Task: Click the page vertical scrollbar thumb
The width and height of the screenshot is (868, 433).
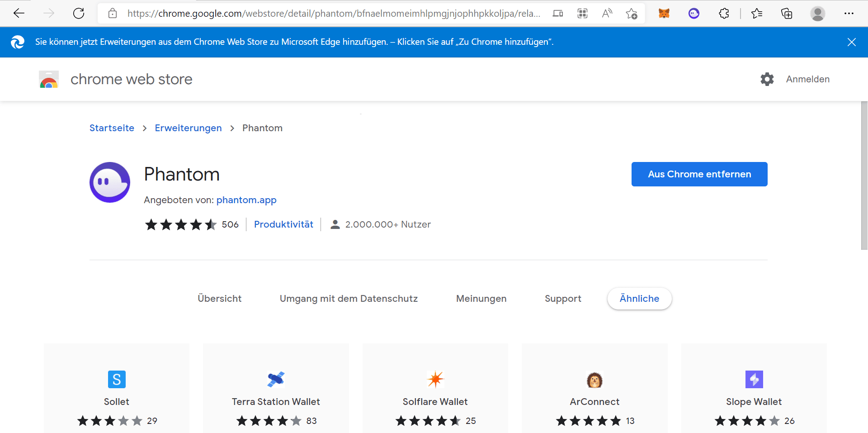Action: click(x=864, y=176)
